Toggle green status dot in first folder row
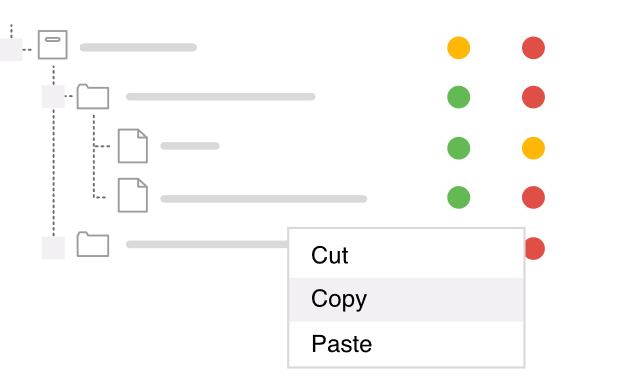 [x=459, y=97]
